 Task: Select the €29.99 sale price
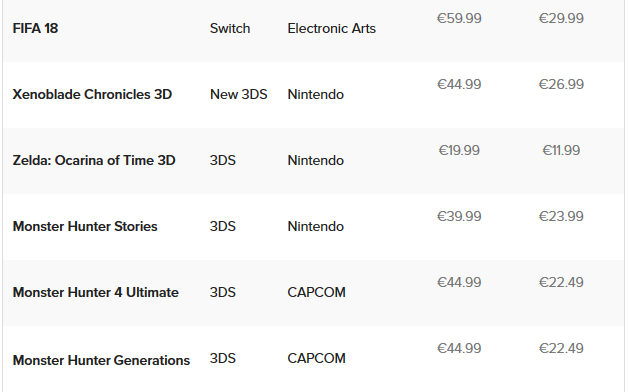(x=561, y=18)
